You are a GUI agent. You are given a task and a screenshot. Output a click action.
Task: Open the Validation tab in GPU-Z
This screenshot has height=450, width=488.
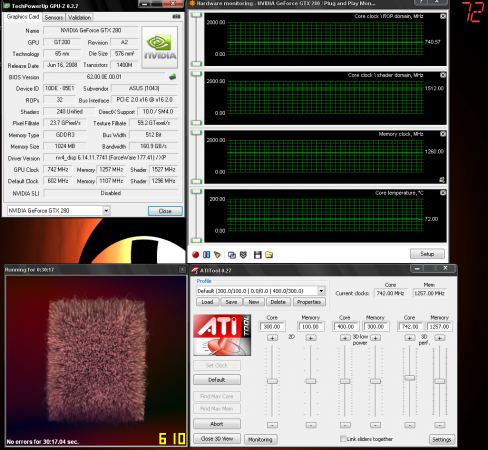tap(79, 18)
